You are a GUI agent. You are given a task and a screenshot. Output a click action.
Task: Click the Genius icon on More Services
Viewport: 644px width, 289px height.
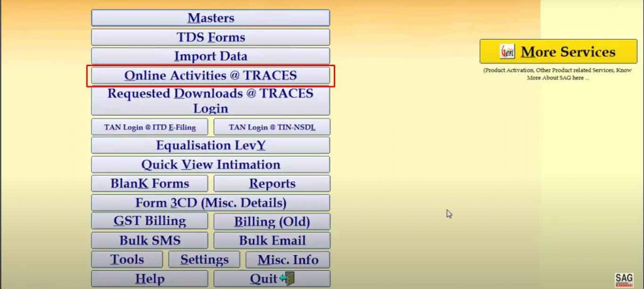pyautogui.click(x=508, y=52)
